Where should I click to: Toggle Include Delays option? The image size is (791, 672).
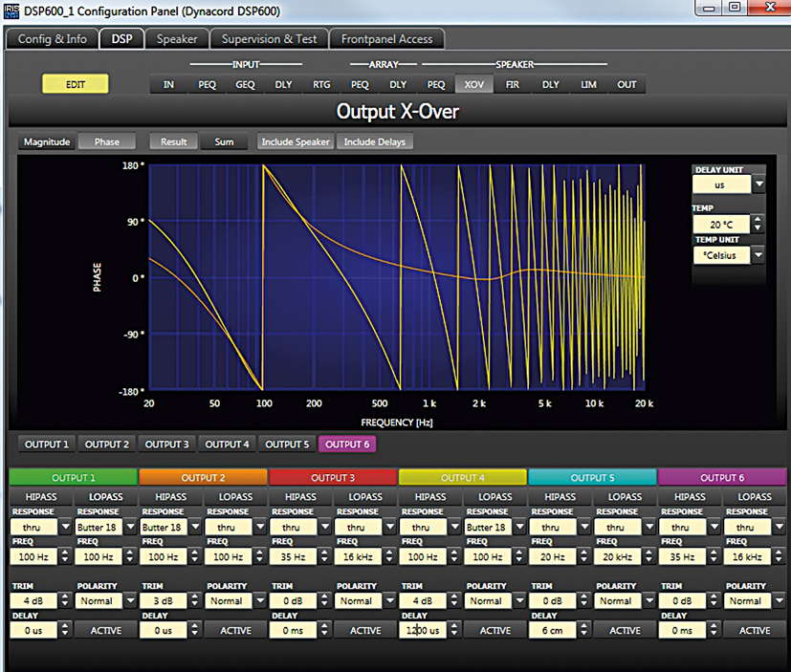point(375,141)
